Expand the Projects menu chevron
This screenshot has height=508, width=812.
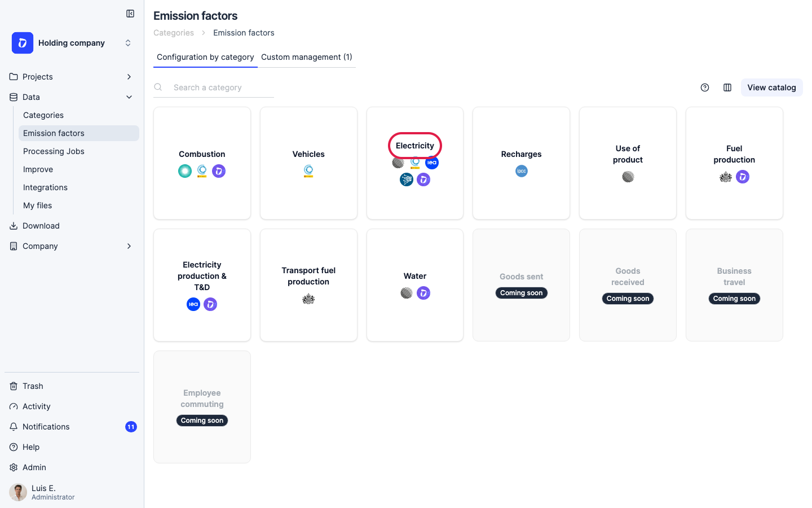tap(129, 77)
